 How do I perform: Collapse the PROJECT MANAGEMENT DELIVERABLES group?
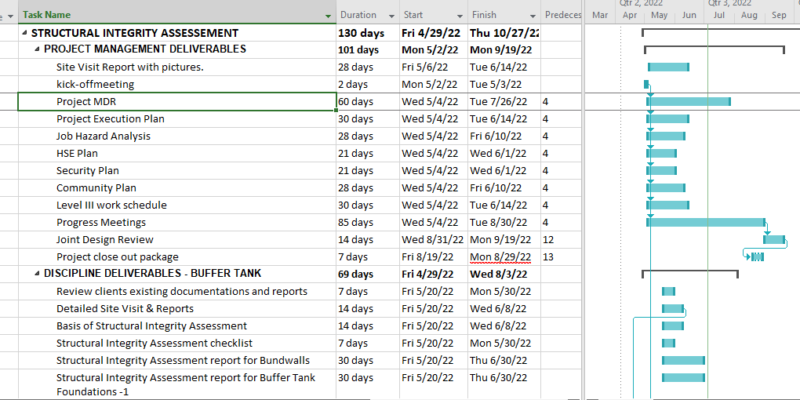tap(37, 49)
